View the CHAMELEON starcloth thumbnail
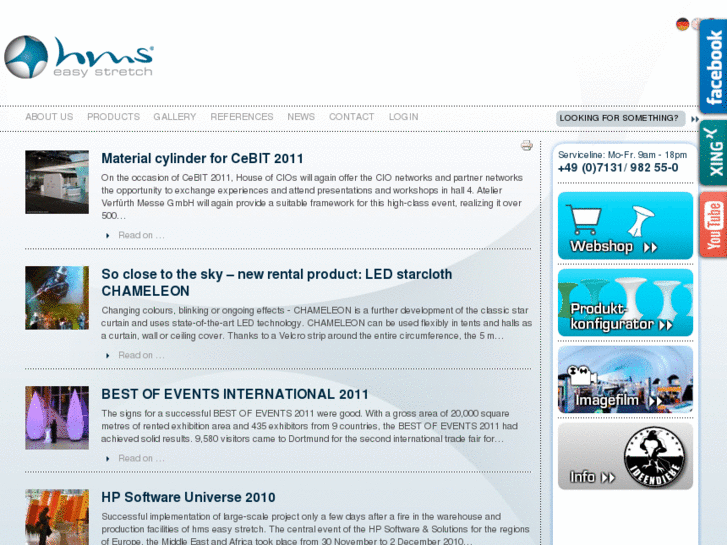The image size is (727, 545). click(x=57, y=298)
